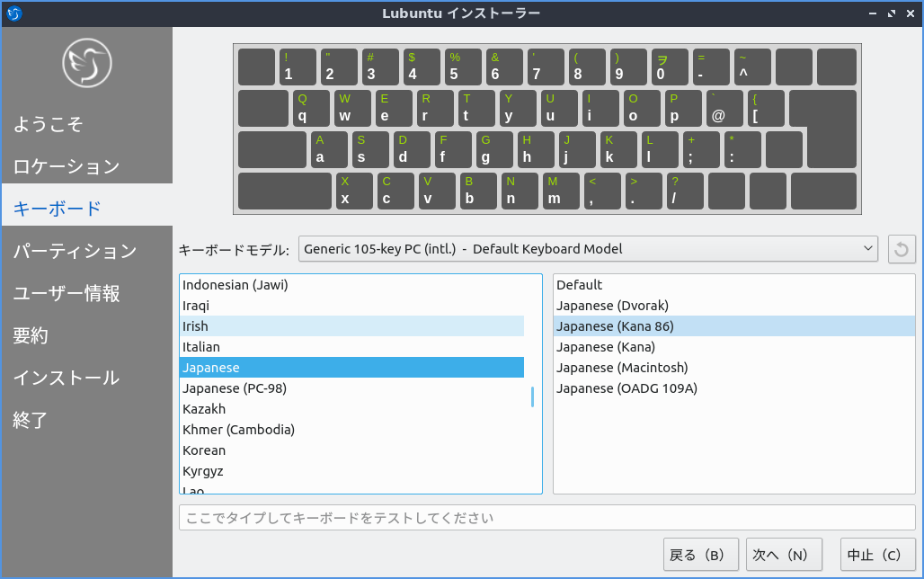
Task: Open the keyboard model dropdown
Action: pos(588,249)
